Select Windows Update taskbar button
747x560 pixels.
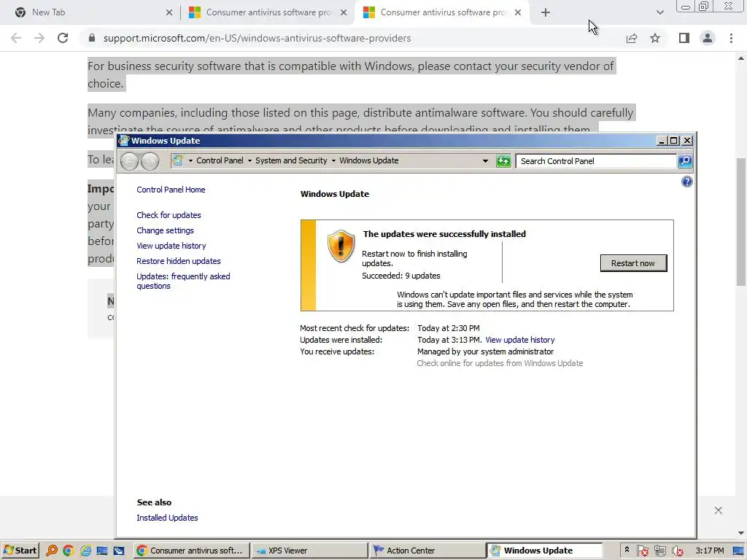coord(544,551)
